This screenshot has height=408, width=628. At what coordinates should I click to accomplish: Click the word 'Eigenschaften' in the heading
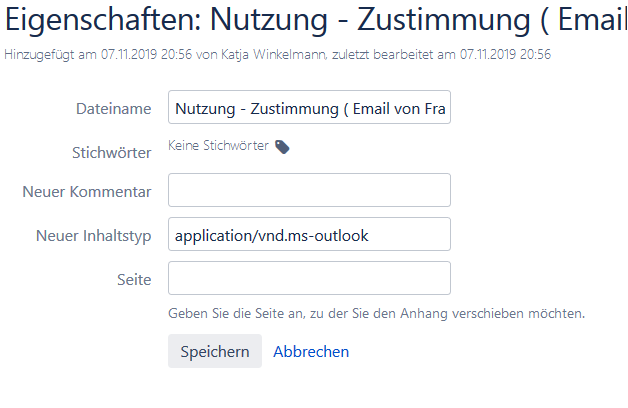click(103, 19)
